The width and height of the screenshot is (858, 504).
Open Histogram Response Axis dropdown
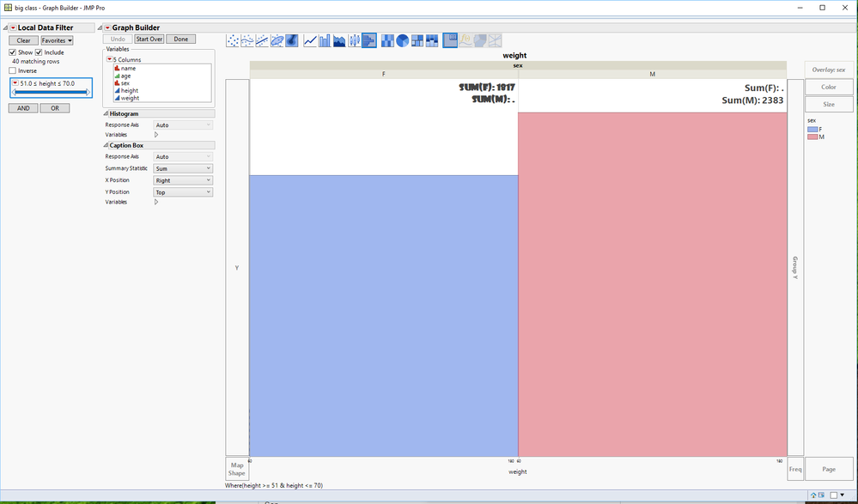[183, 124]
